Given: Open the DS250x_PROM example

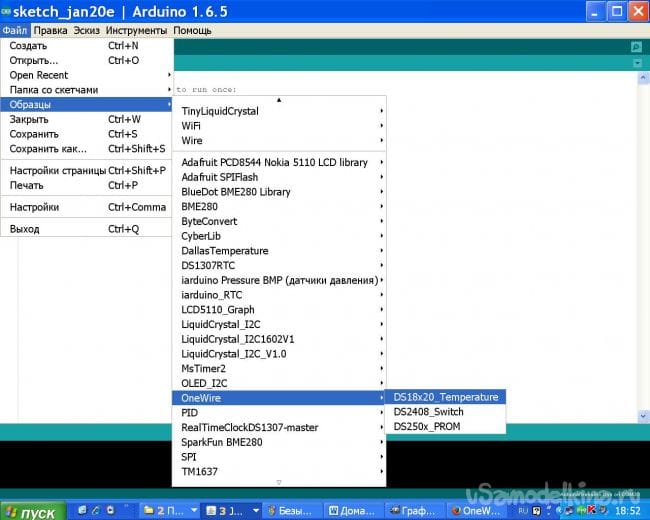Looking at the screenshot, I should pos(427,427).
